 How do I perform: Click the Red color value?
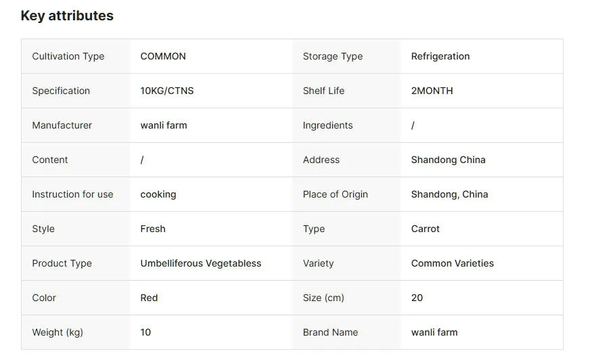(x=150, y=298)
